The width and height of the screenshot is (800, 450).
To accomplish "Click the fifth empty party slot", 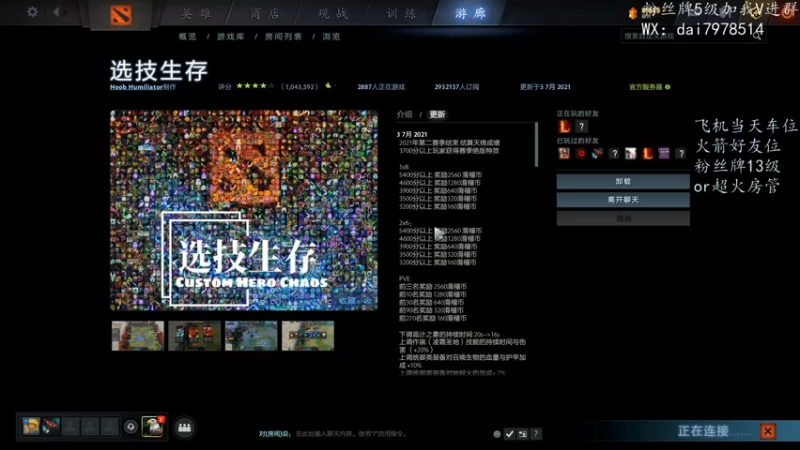I will [109, 426].
